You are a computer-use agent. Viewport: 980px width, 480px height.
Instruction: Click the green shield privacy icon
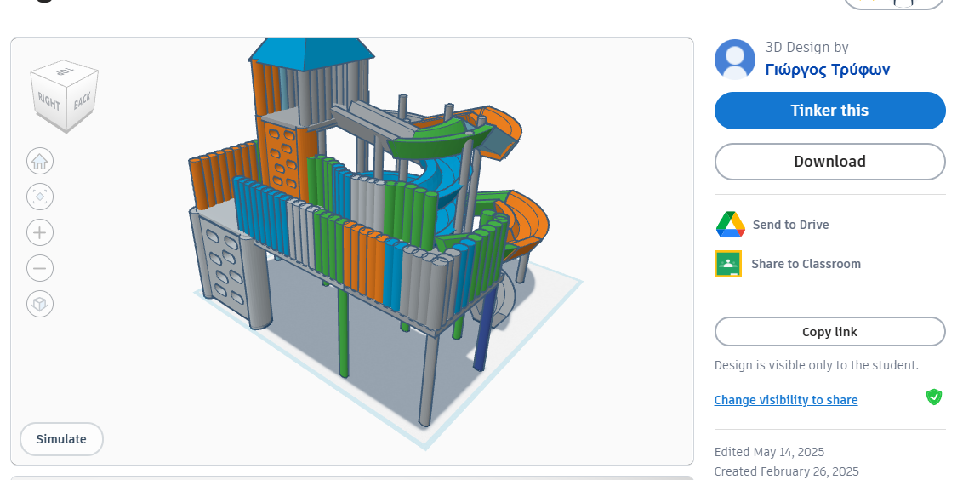click(934, 397)
